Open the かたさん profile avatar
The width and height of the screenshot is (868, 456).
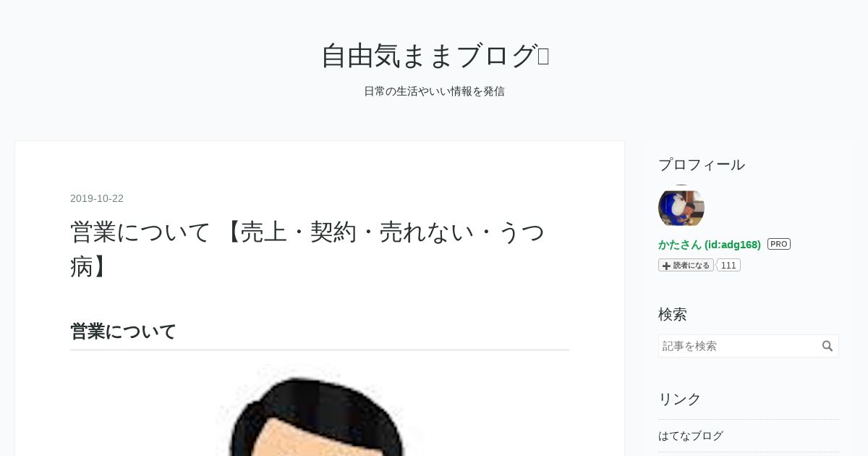[681, 207]
